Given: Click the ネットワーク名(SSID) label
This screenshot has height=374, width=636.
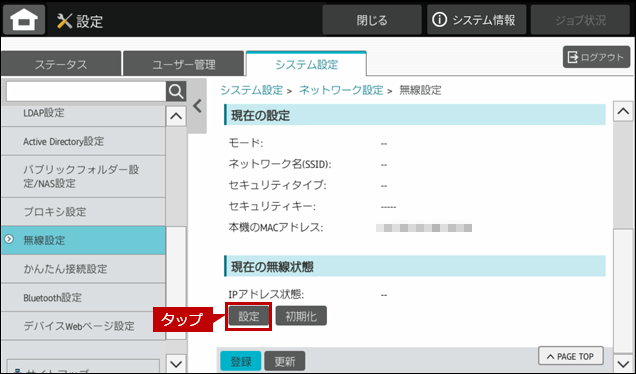Looking at the screenshot, I should (280, 164).
